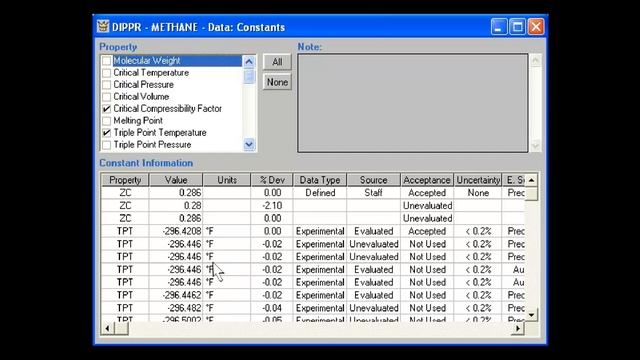Click the TPT value -296.482 cell
This screenshot has height=360, width=640.
(176, 308)
